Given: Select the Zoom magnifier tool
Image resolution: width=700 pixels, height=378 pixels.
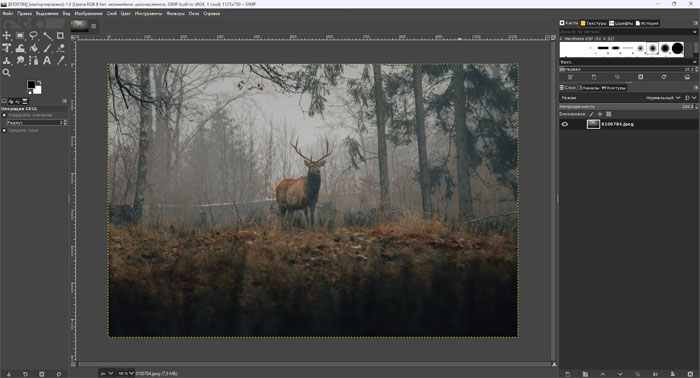Looking at the screenshot, I should pos(7,72).
